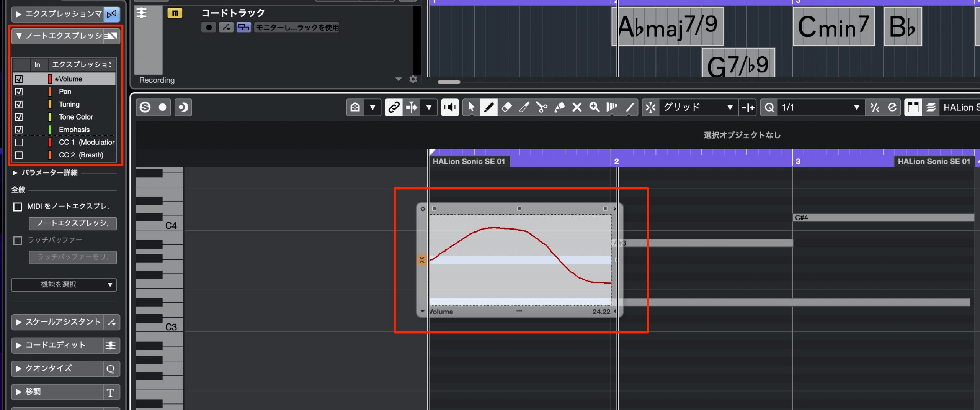This screenshot has width=980, height=410.
Task: Toggle the Retrospective Record icon
Action: 183,107
